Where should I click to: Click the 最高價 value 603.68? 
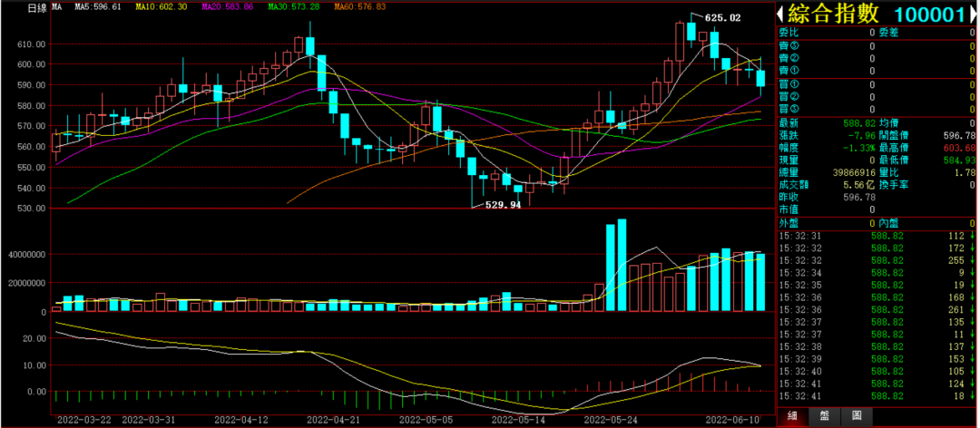pos(961,148)
